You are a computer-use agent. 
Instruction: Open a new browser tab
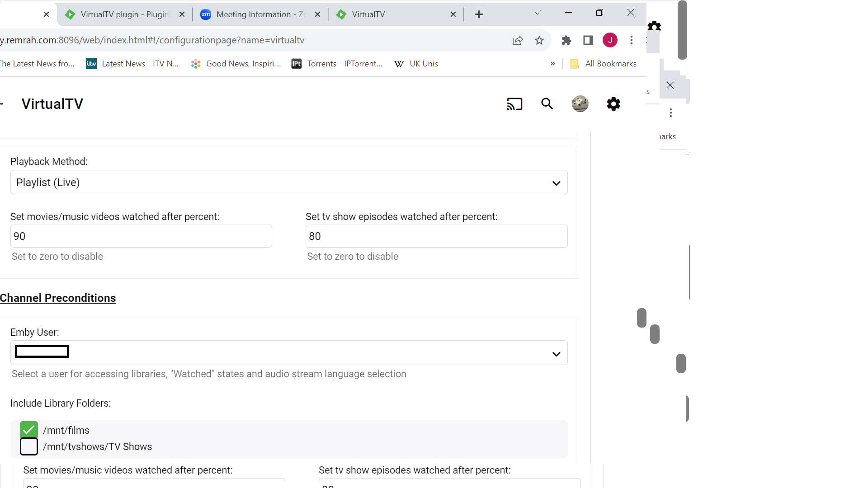click(479, 14)
